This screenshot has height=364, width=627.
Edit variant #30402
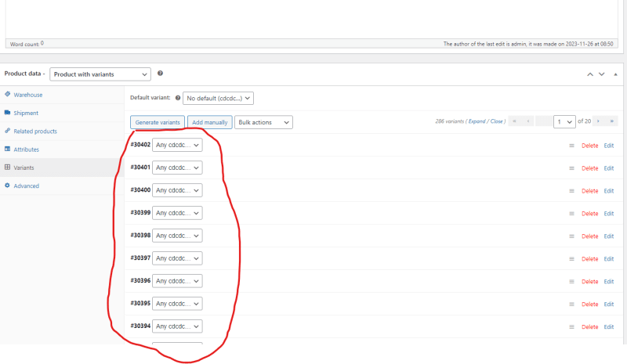[609, 146]
